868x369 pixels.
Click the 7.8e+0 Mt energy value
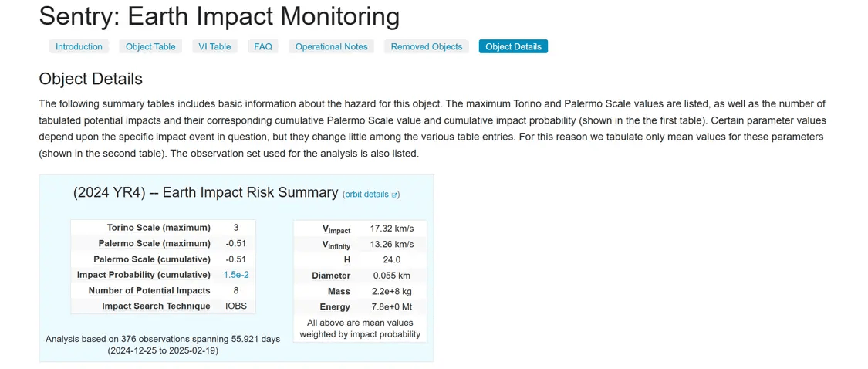[x=392, y=307]
